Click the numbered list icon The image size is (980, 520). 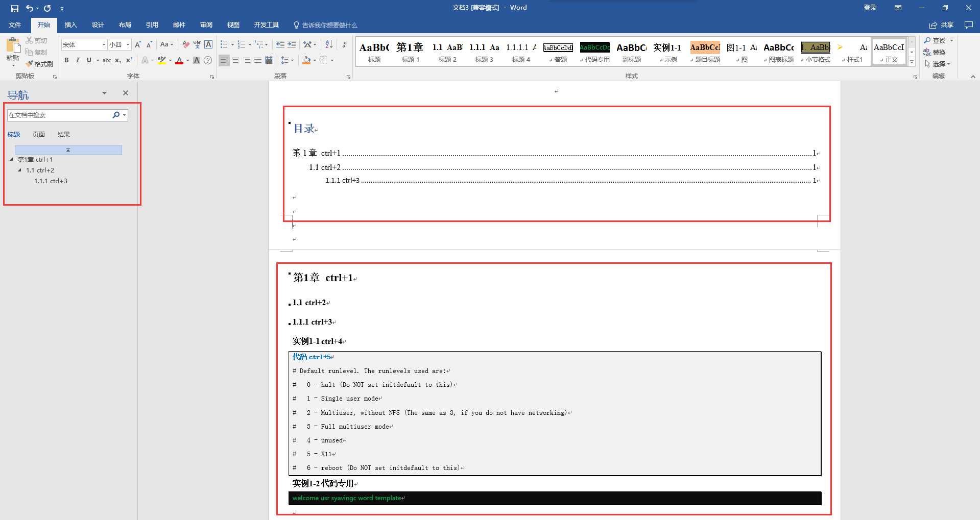(242, 44)
